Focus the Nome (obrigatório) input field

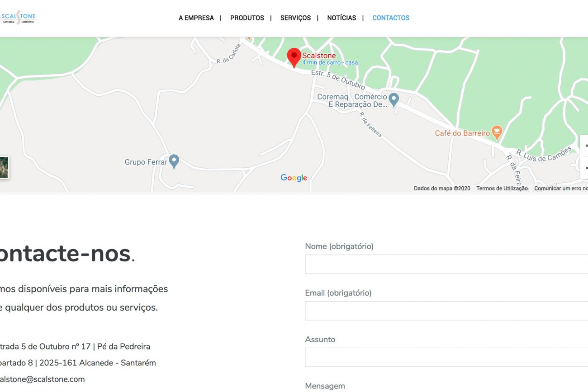pos(446,264)
